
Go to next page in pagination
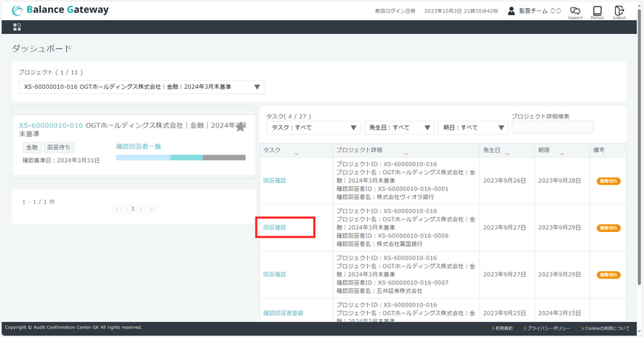pyautogui.click(x=141, y=210)
